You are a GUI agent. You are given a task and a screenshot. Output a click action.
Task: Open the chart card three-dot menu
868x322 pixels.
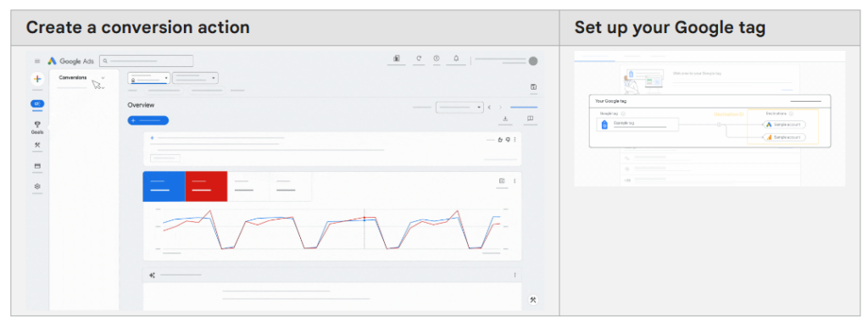pyautogui.click(x=515, y=181)
